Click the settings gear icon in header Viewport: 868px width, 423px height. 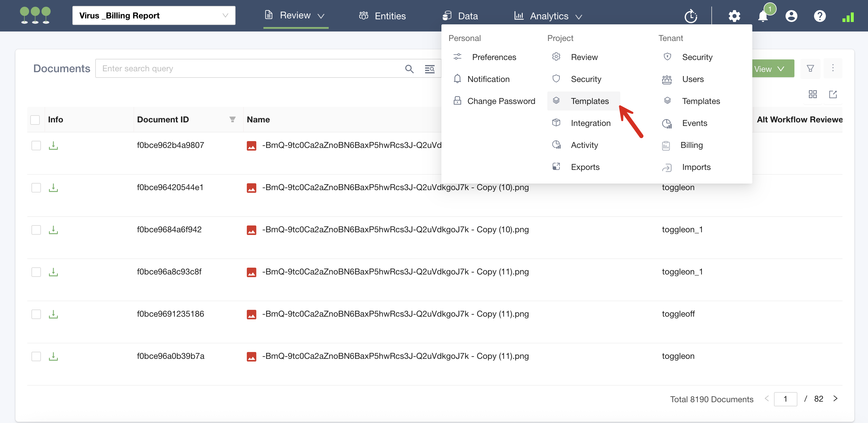tap(734, 16)
